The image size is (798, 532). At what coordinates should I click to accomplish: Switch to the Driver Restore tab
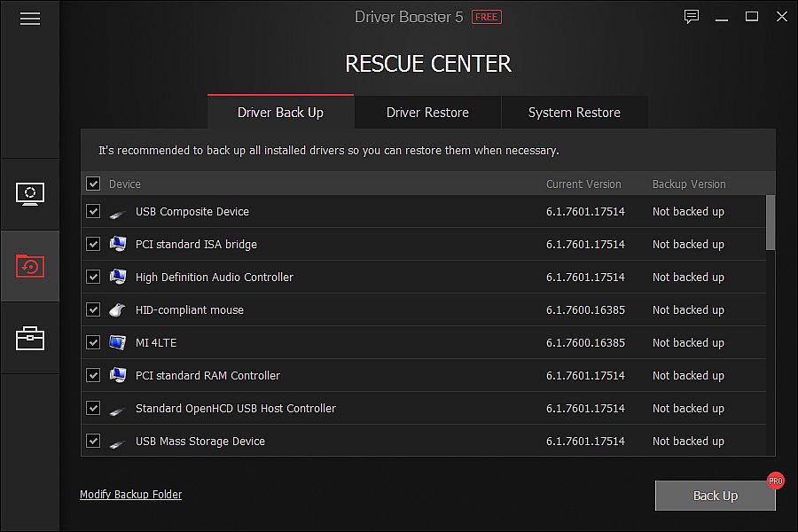pos(427,112)
